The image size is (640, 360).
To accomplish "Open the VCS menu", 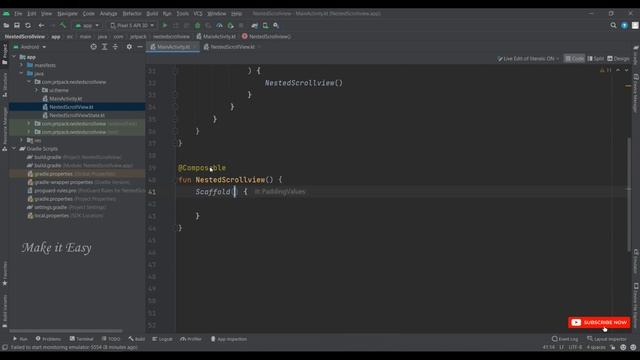I will point(198,13).
